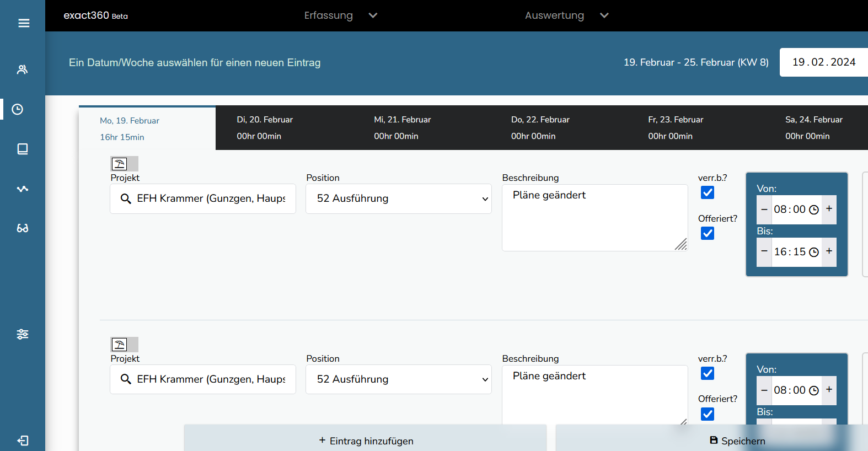Switch to Di, 20. Februar tab
868x451 pixels.
[265, 127]
